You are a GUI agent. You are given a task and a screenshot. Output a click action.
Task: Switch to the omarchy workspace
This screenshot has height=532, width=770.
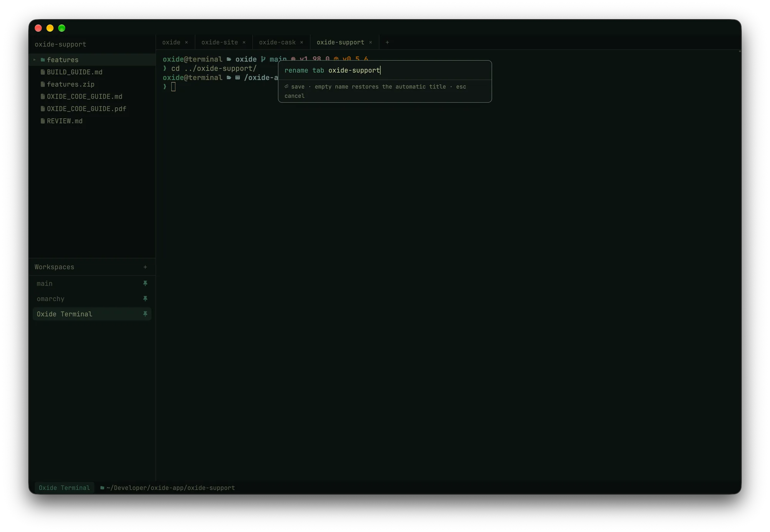click(92, 299)
